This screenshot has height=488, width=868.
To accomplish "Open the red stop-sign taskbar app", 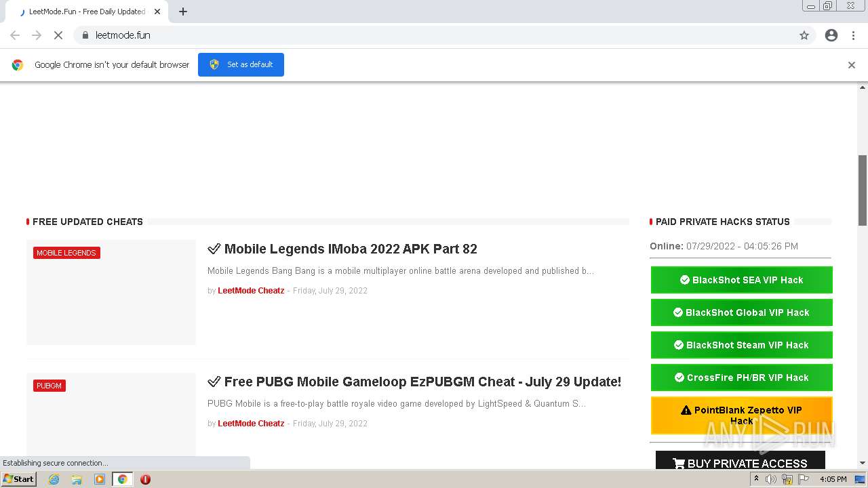I will coord(145,479).
